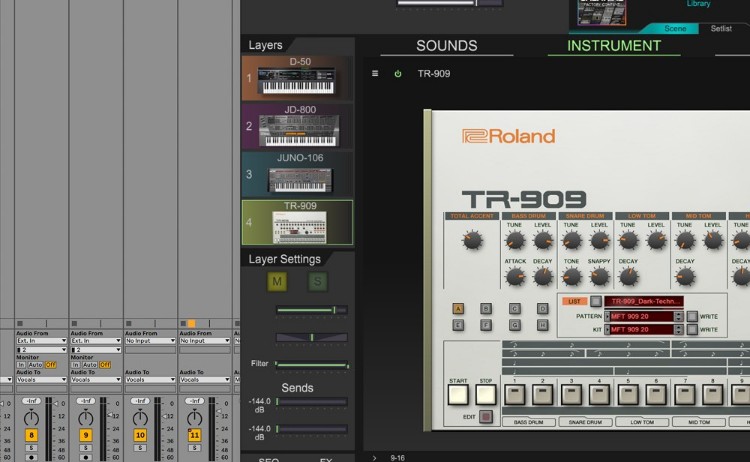Click the first -144.0 dB send slider
750x462 pixels.
(312, 402)
